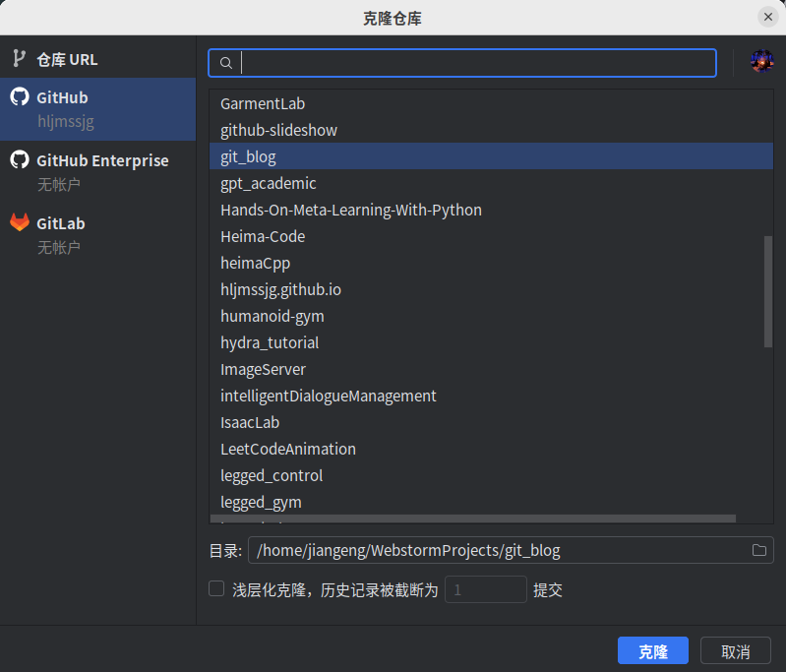The width and height of the screenshot is (786, 672).
Task: Click the 取消 button
Action: coord(735,651)
